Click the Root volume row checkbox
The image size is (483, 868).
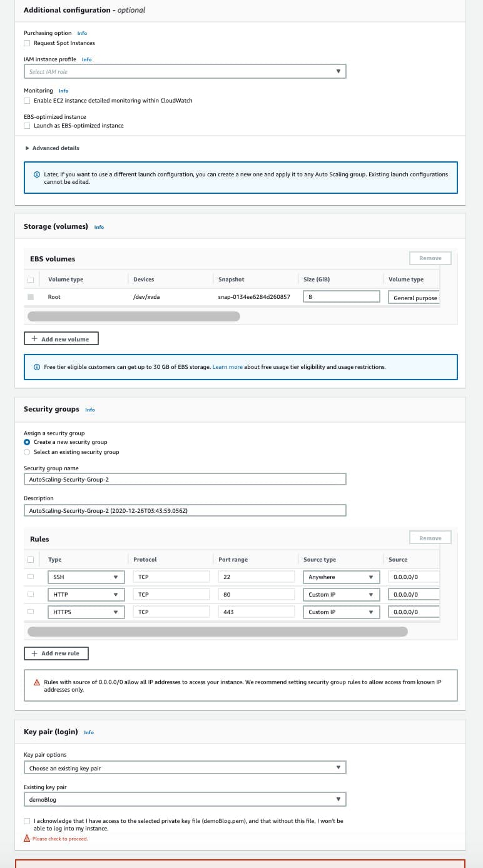[31, 297]
